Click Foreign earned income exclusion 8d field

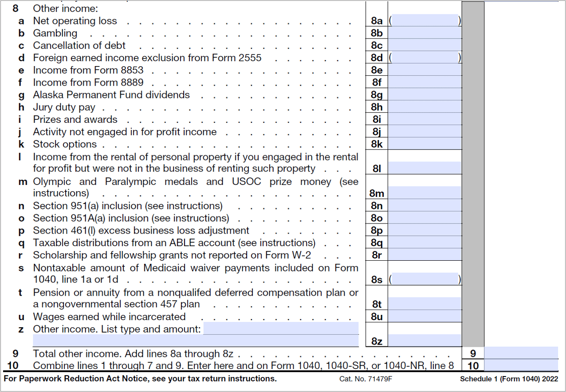[x=425, y=58]
